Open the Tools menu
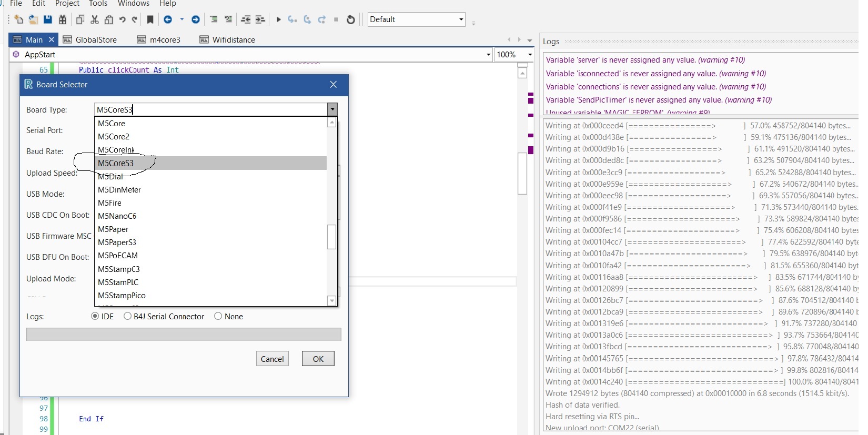Image resolution: width=868 pixels, height=435 pixels. click(x=98, y=4)
